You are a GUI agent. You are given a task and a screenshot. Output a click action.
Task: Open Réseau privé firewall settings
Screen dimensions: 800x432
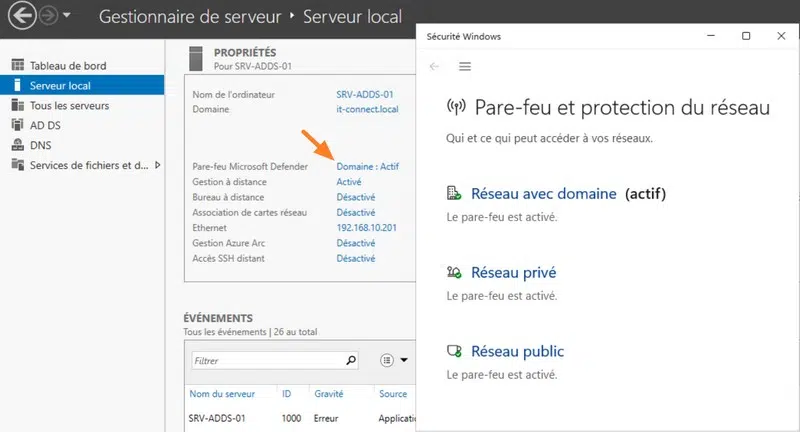513,272
